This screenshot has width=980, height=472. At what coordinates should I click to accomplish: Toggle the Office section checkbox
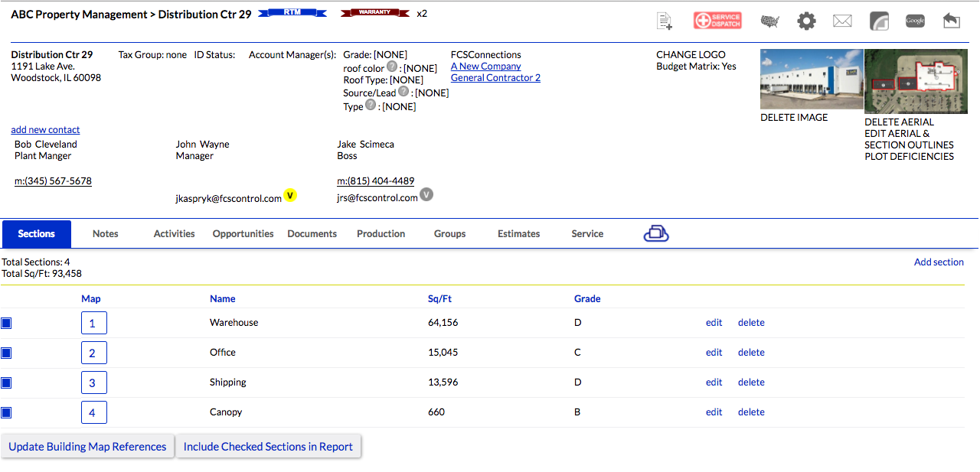(6, 353)
